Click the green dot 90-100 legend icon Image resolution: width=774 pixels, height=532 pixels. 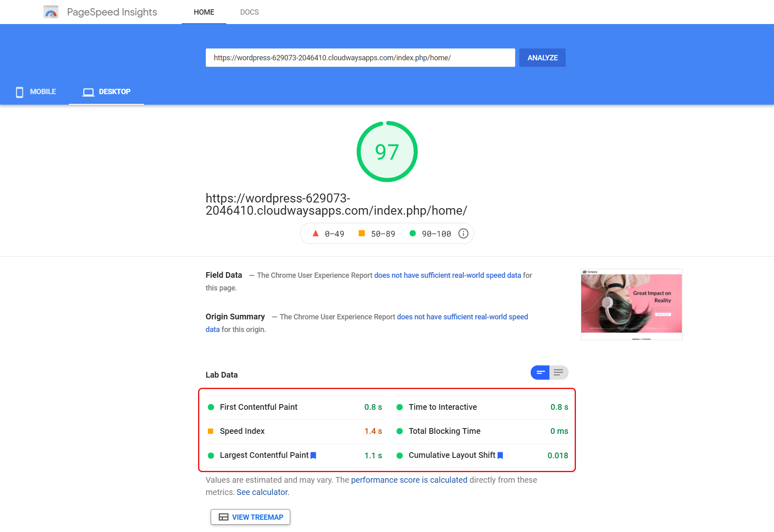coord(412,233)
